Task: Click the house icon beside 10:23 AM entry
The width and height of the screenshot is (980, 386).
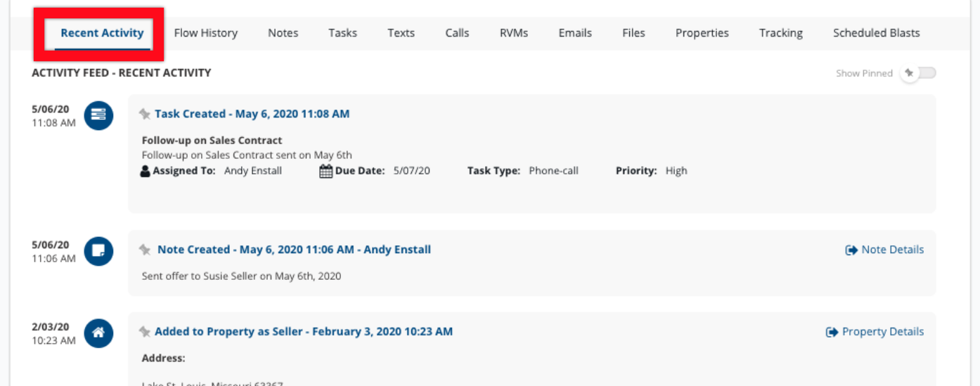Action: (98, 333)
